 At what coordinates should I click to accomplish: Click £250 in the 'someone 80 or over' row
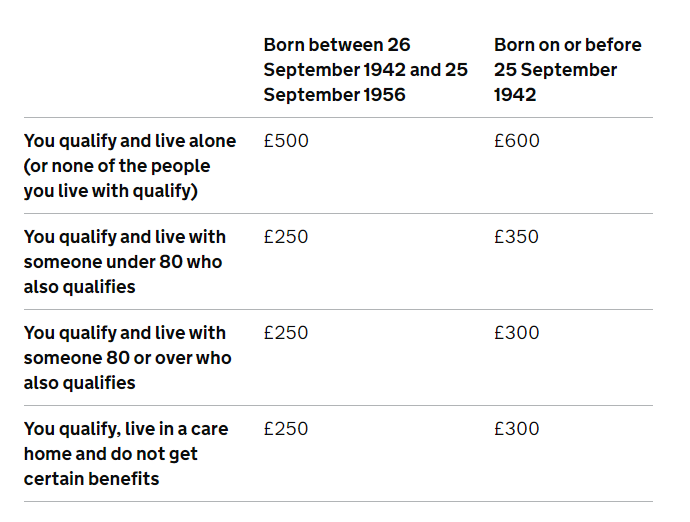286,333
